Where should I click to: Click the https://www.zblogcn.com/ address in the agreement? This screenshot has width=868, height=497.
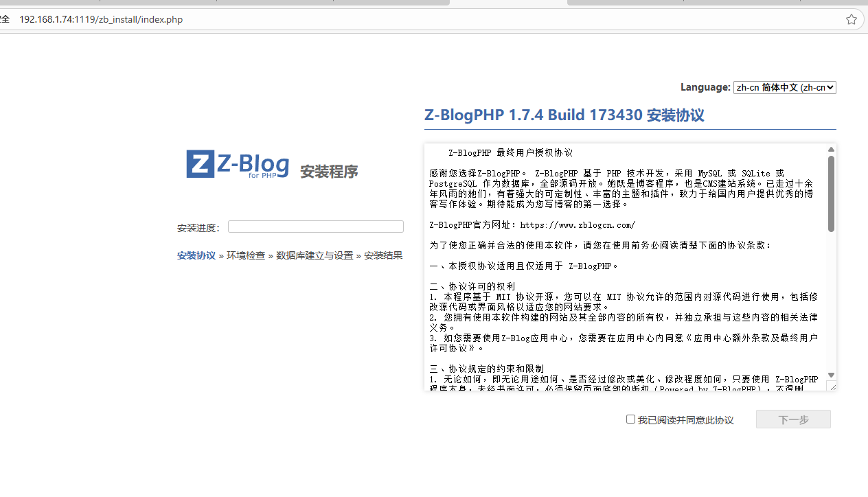click(578, 225)
